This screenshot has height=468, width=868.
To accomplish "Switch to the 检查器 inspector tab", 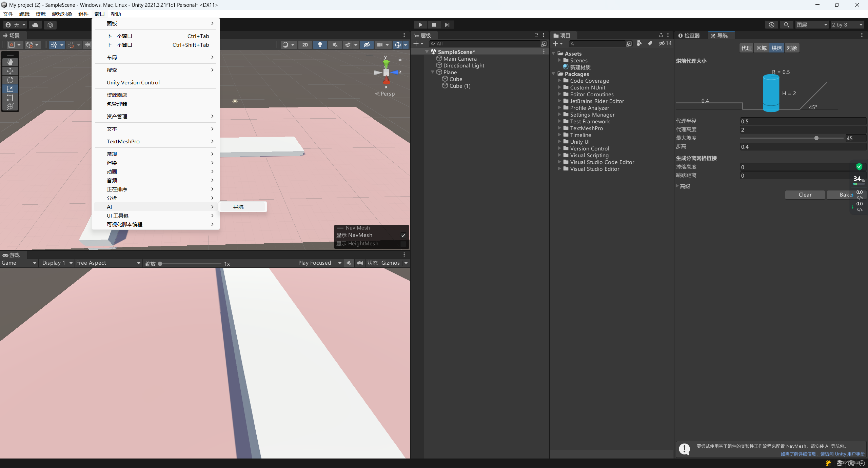I will click(690, 36).
